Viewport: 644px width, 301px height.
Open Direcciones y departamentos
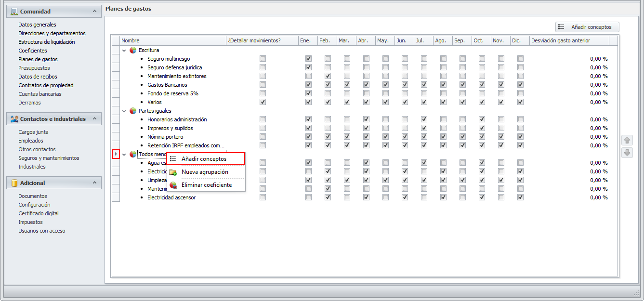coord(52,33)
